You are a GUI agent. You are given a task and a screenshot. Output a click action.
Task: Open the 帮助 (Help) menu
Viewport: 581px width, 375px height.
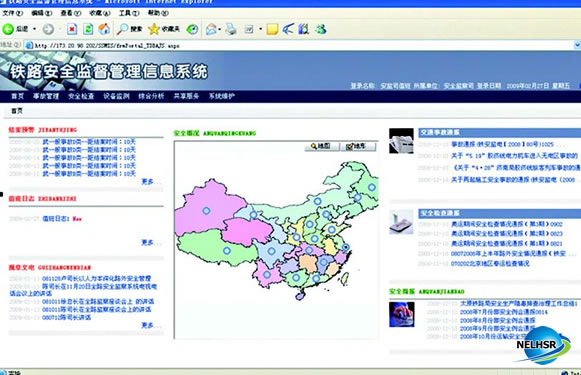click(x=158, y=13)
